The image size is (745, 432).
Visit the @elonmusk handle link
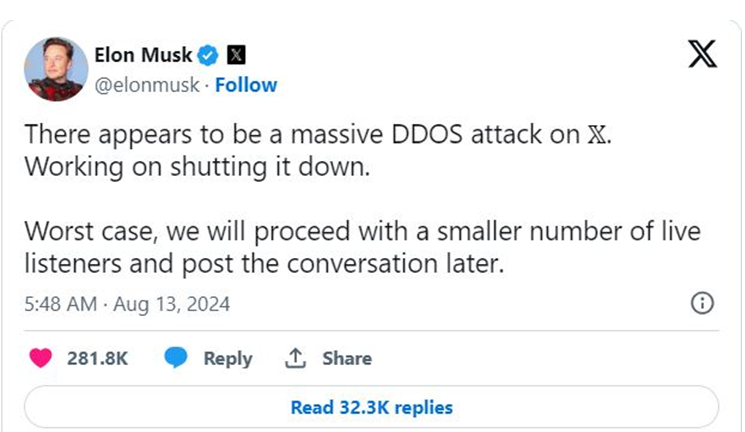[x=145, y=84]
